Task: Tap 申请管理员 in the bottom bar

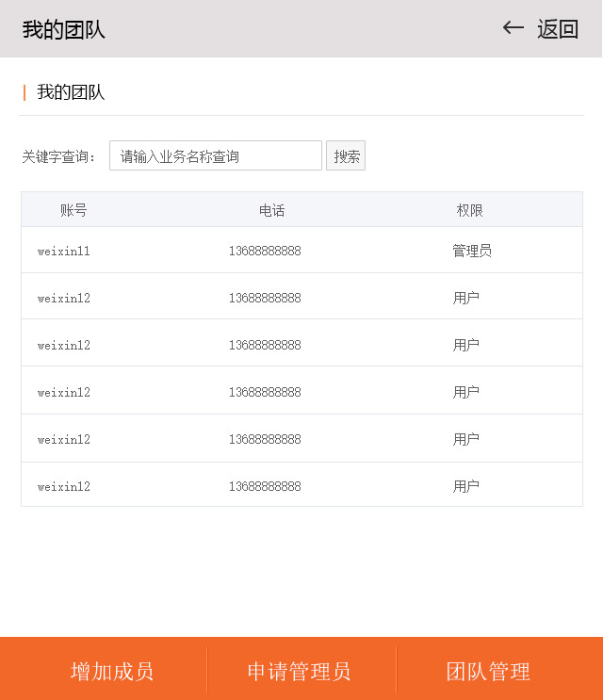Action: point(299,671)
